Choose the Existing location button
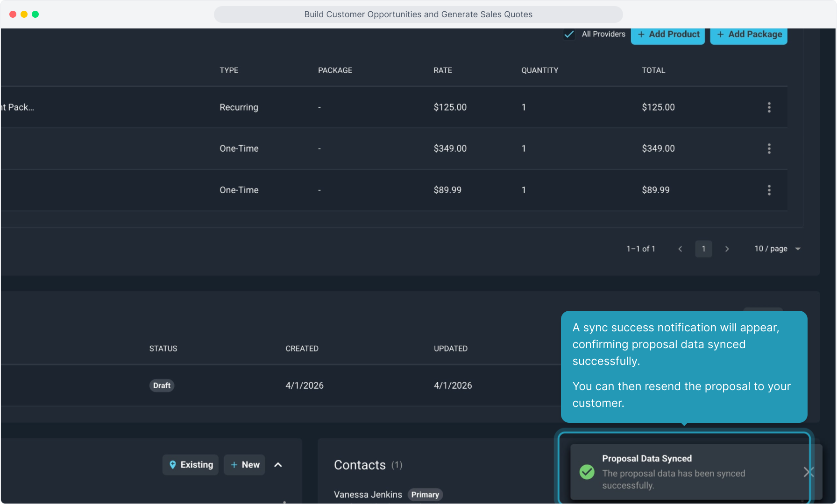 click(191, 465)
